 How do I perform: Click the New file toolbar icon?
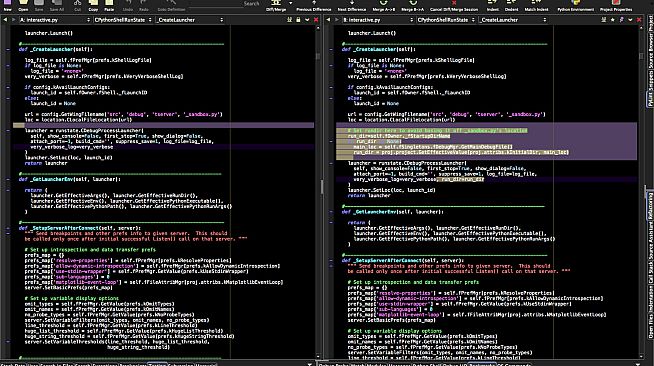click(x=8, y=5)
